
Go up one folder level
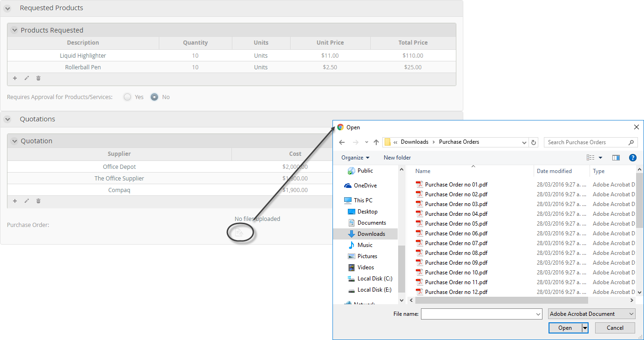[x=376, y=142]
